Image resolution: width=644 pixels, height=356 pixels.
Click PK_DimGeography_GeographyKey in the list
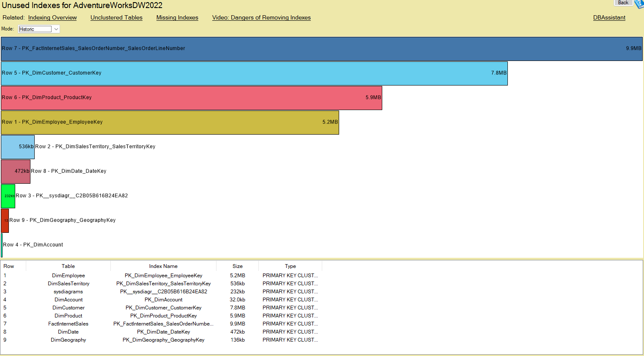coord(164,340)
